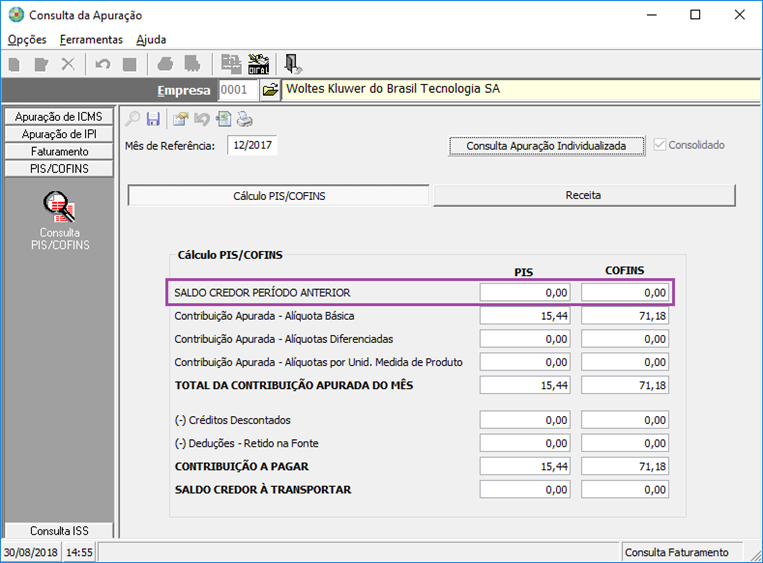Click the company name field
763x563 pixels.
(x=521, y=90)
